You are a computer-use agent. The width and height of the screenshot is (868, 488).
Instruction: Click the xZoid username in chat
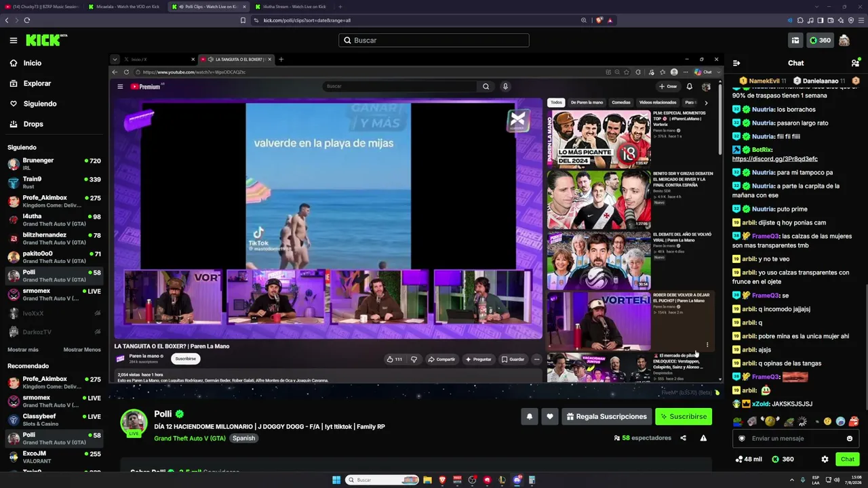760,404
